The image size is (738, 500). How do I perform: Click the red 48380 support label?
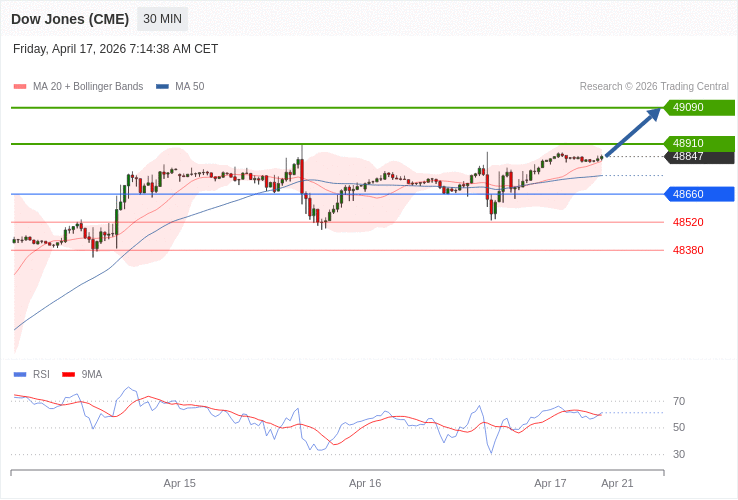tap(688, 250)
